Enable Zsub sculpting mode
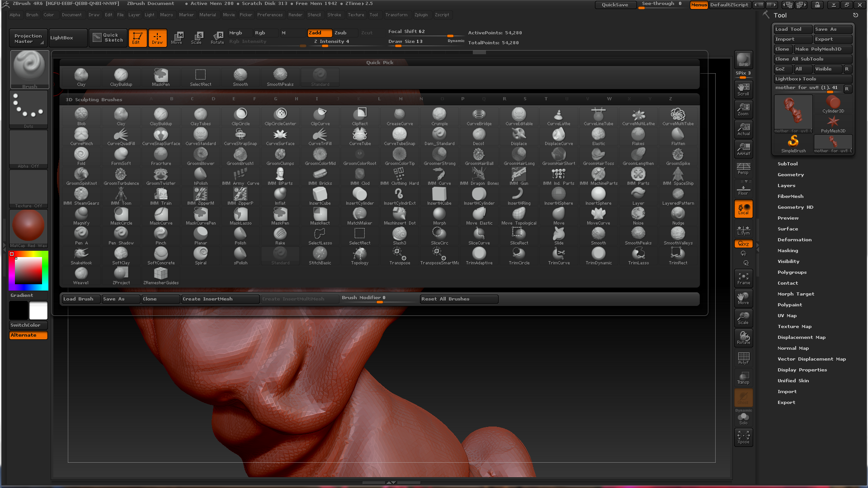This screenshot has height=488, width=868. click(x=345, y=33)
